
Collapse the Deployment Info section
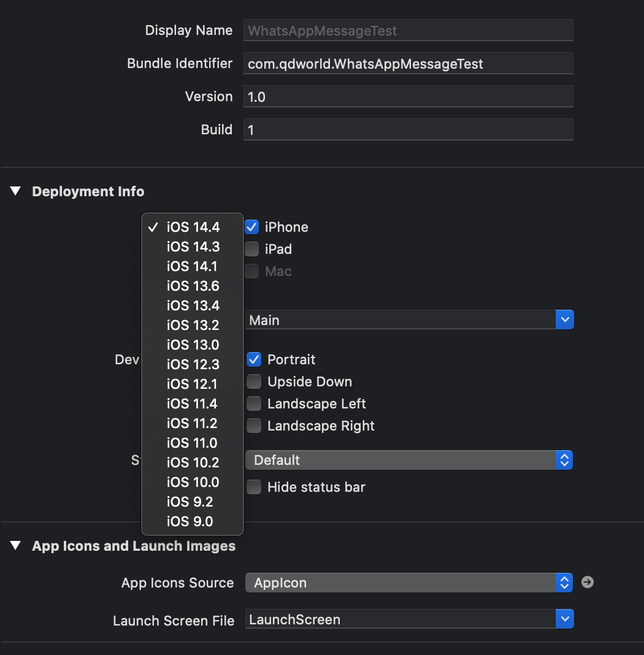15,191
